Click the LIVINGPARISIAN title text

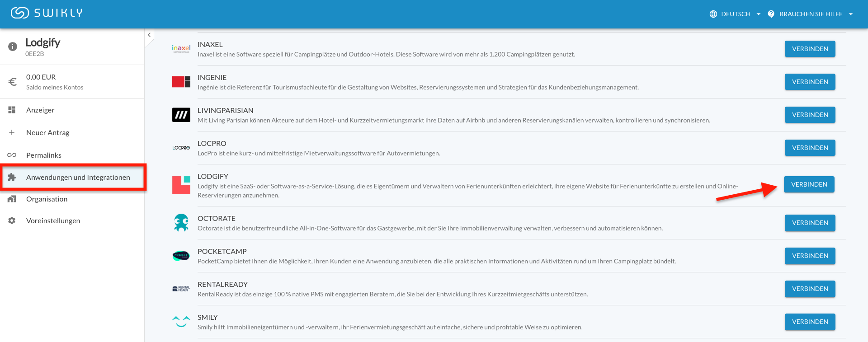click(x=226, y=110)
